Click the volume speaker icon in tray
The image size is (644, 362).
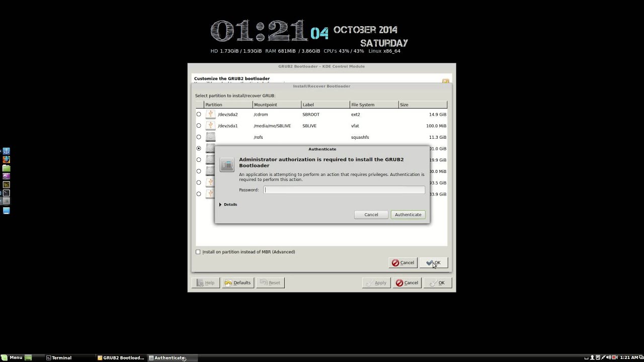click(609, 357)
